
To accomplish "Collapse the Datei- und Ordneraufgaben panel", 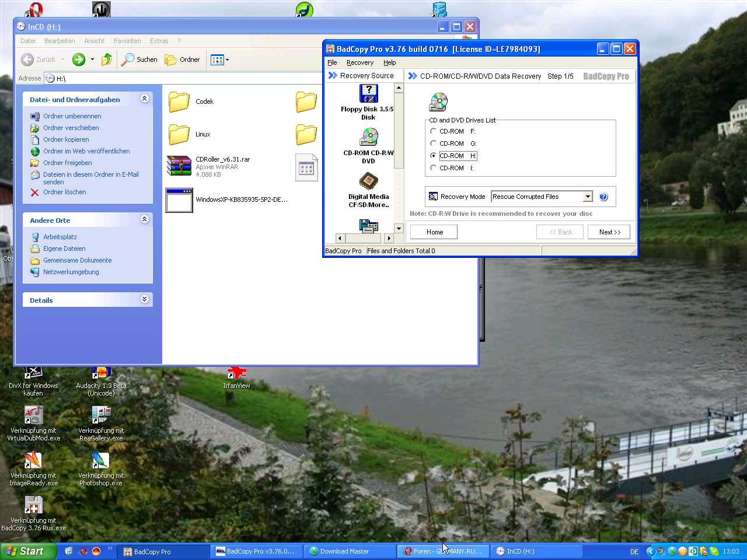I will (144, 99).
